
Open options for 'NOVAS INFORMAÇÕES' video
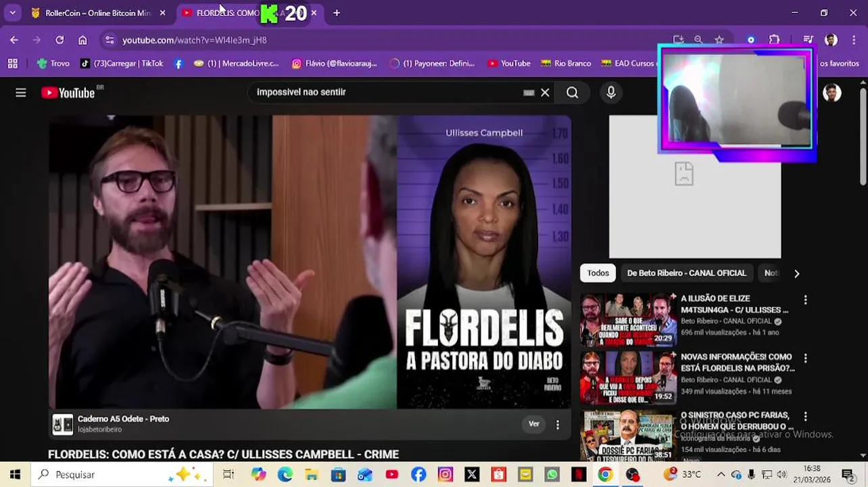(x=805, y=358)
